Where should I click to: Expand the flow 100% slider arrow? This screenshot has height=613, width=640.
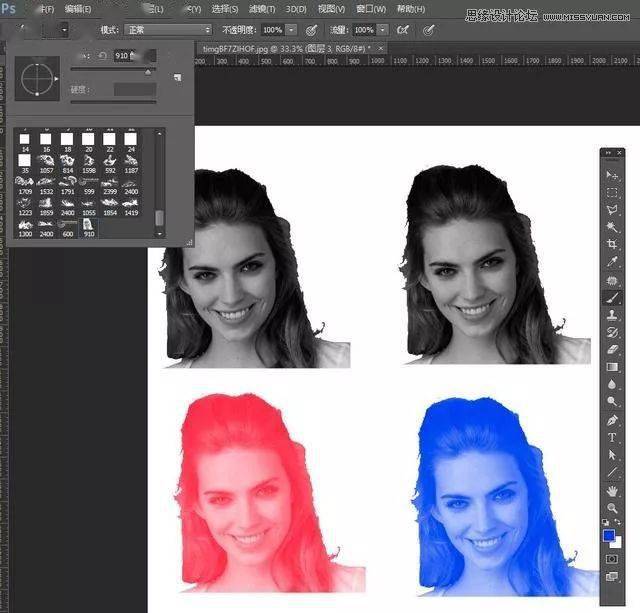tap(382, 30)
